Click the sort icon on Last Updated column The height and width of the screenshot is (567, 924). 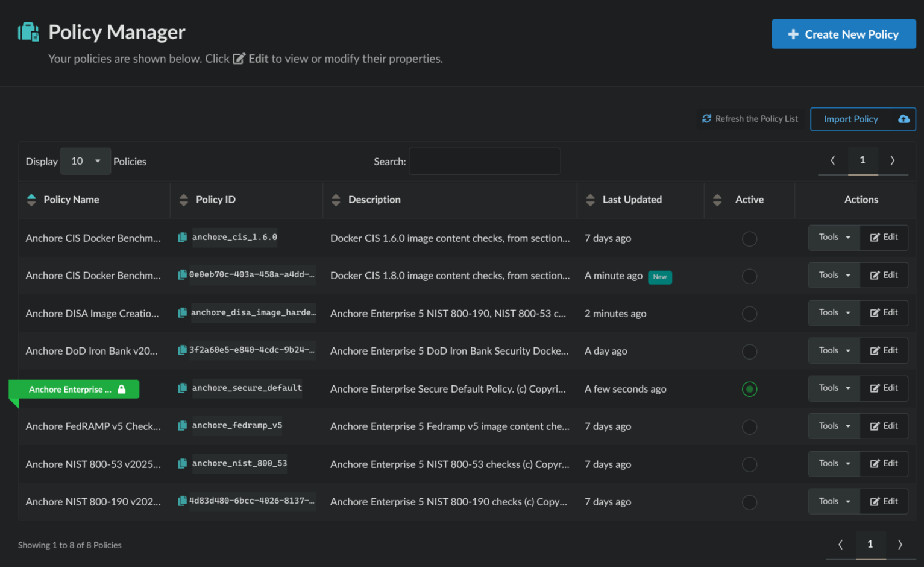point(590,200)
